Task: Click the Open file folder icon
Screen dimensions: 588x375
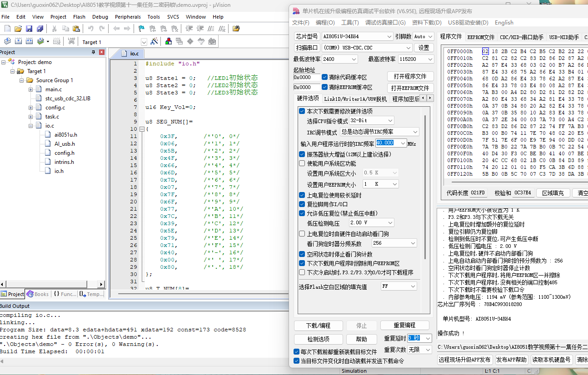Action: [18, 29]
